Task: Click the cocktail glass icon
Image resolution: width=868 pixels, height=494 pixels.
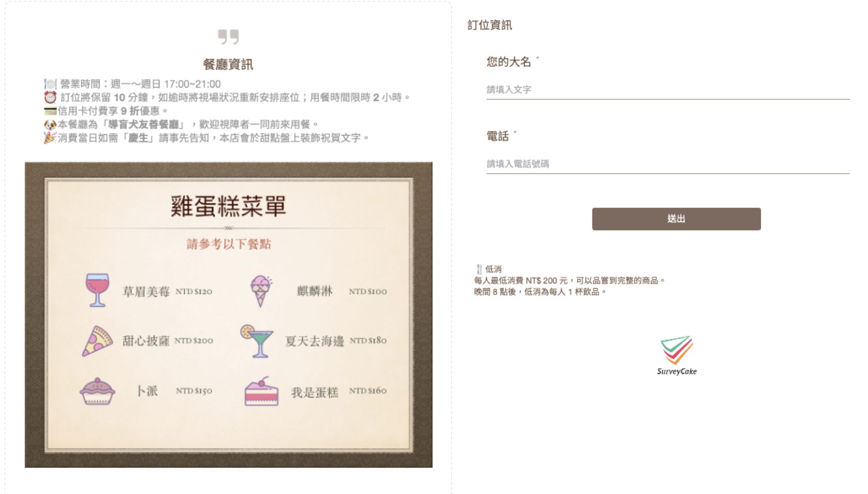Action: tap(256, 341)
